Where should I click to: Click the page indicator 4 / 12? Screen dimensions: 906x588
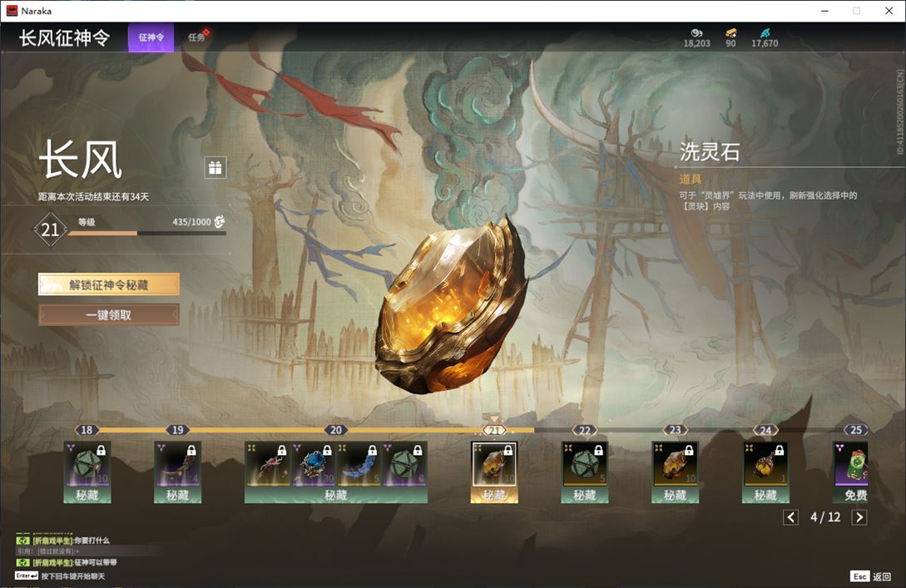825,517
